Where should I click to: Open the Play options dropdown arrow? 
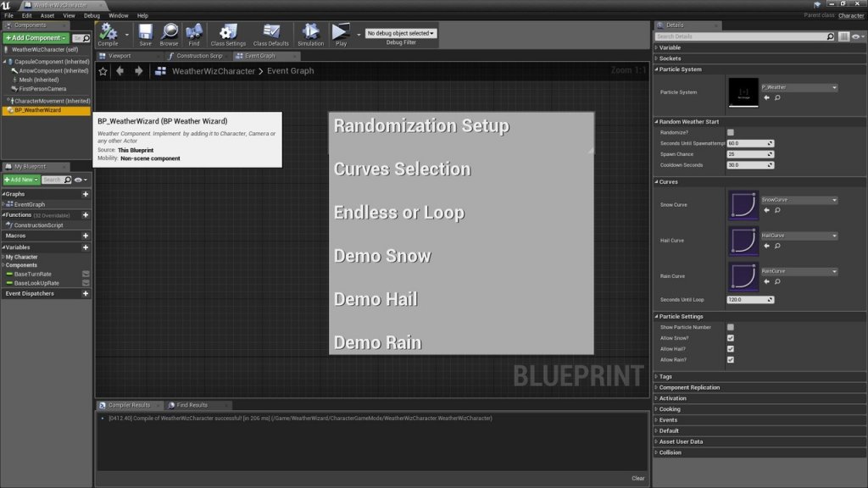pos(359,34)
